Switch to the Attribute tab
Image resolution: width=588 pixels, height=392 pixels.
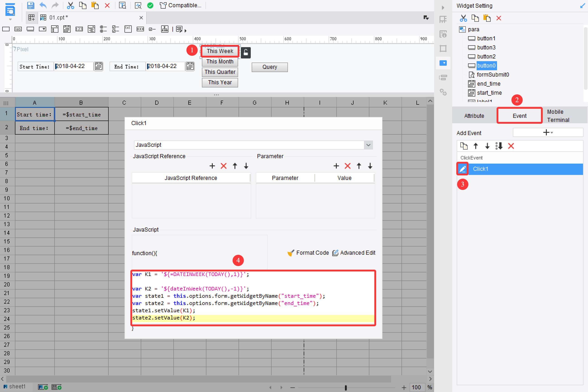pyautogui.click(x=474, y=116)
